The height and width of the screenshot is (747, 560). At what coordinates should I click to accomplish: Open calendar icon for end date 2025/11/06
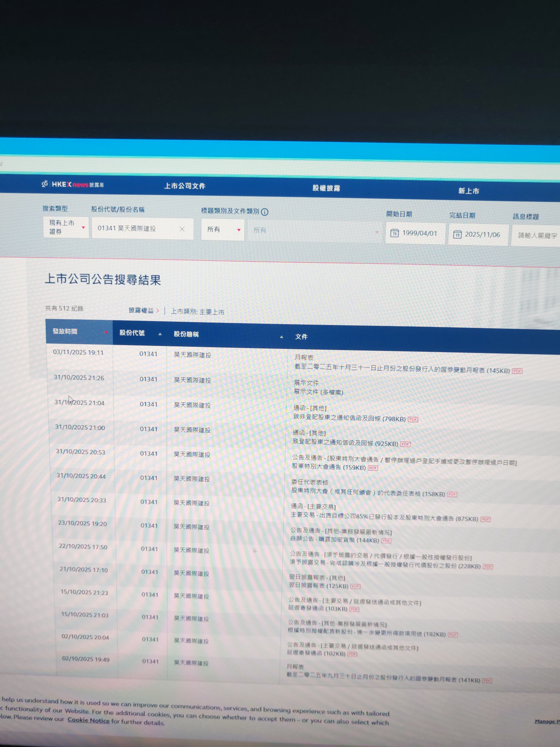tap(457, 235)
